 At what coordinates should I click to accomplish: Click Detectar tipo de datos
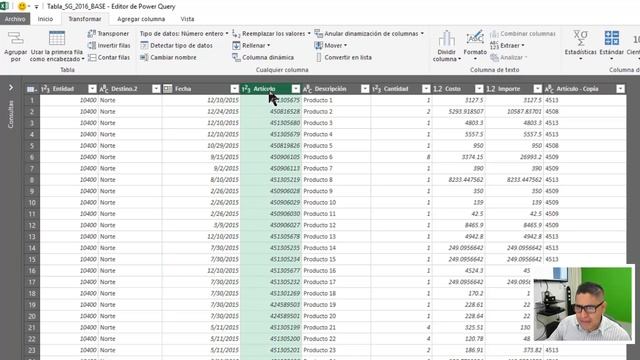coord(176,45)
